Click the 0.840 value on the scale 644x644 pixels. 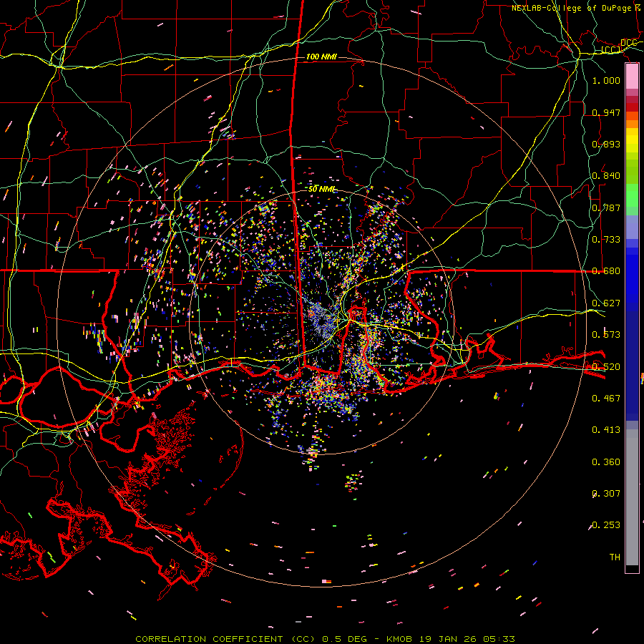click(606, 176)
